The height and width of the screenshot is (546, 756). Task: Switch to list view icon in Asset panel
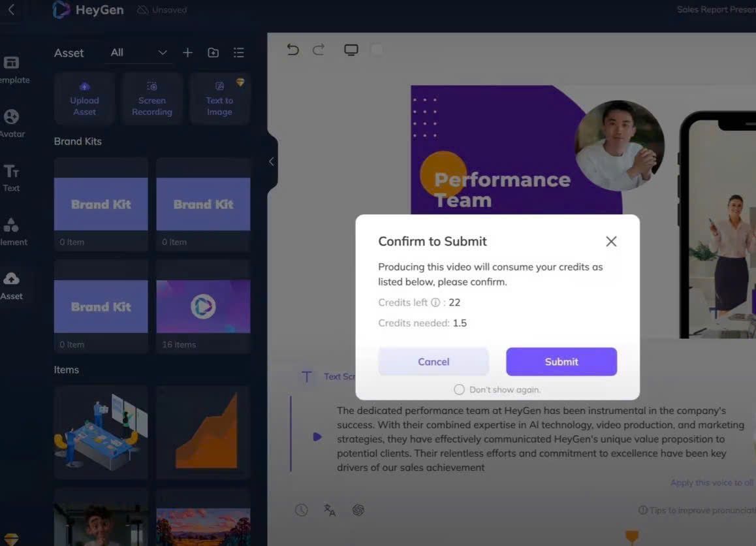click(x=239, y=52)
